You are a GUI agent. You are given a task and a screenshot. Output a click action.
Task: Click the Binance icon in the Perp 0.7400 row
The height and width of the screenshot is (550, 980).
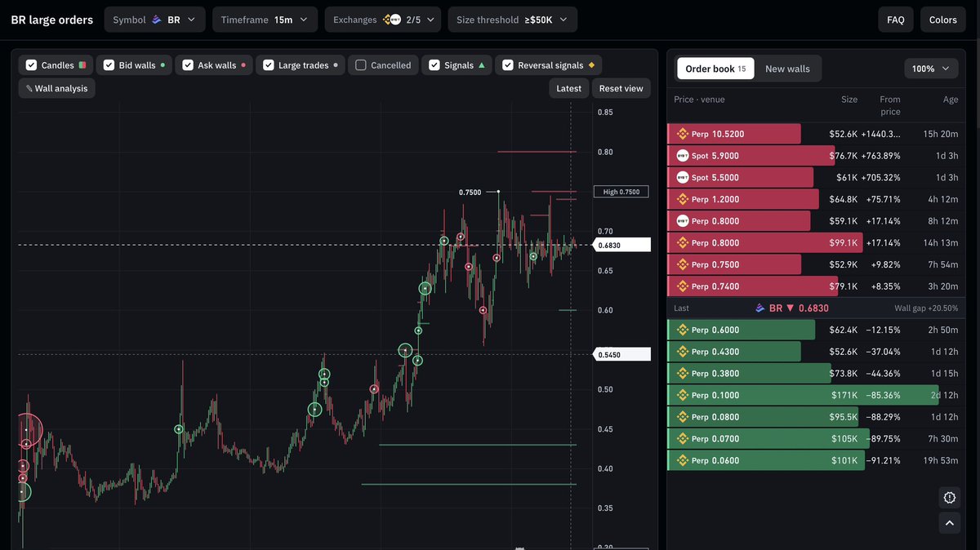tap(683, 286)
